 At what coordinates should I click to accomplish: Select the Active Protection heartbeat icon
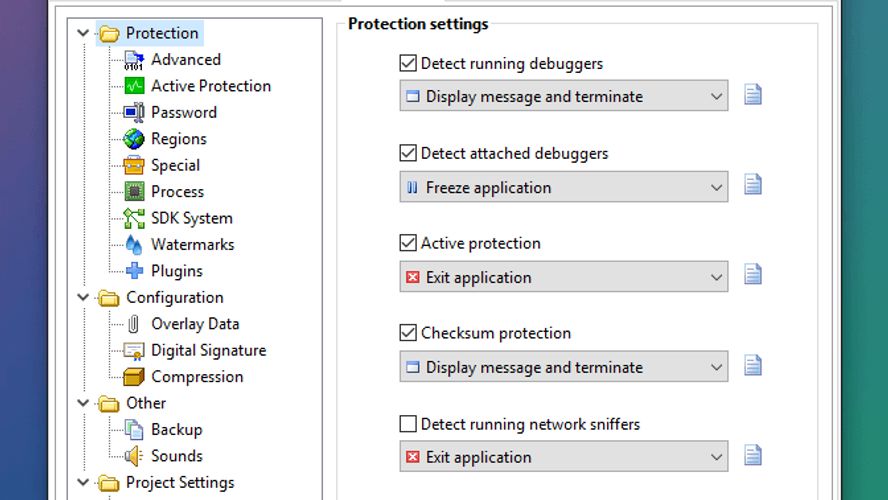[x=134, y=86]
